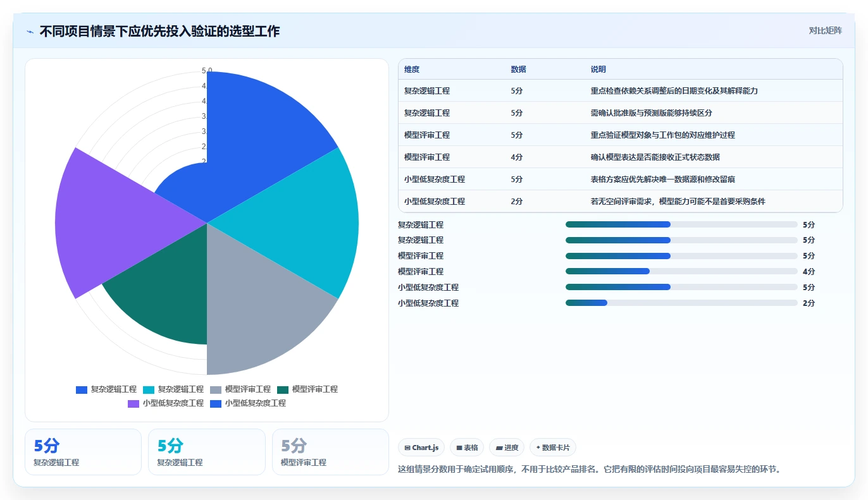Click the 2分 cell in the table

[x=517, y=202]
